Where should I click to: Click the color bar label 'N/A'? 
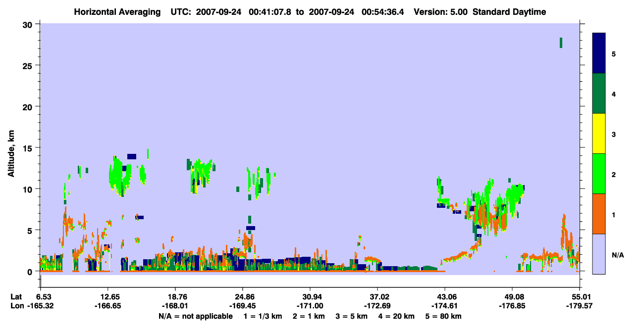pos(618,255)
